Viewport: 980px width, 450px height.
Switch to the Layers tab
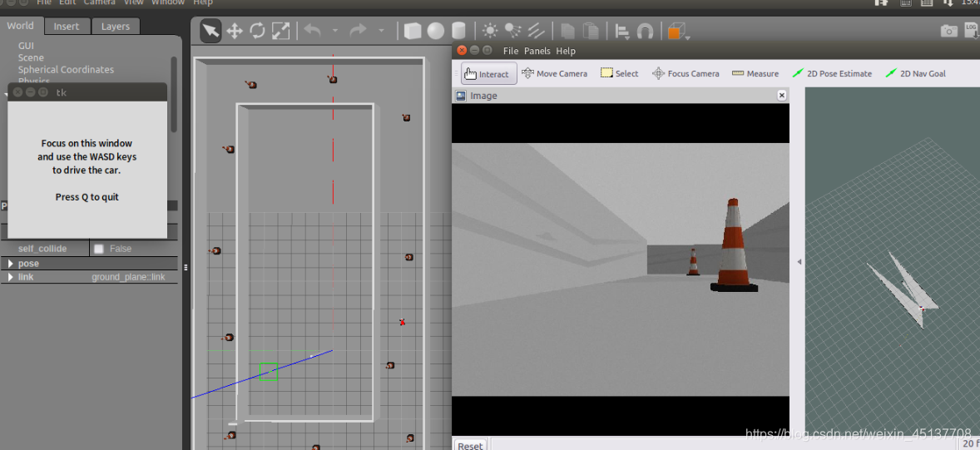click(116, 27)
